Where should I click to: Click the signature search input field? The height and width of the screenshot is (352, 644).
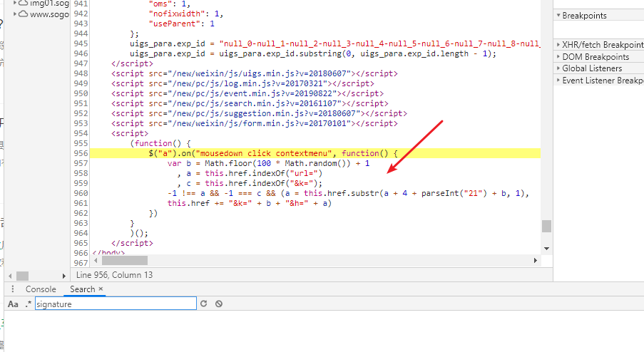coord(116,304)
